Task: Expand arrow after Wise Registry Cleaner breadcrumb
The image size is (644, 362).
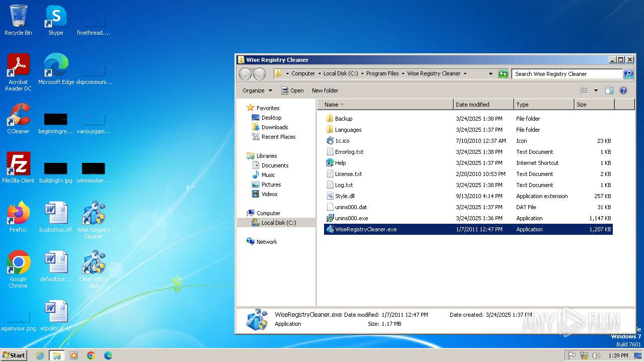Action: point(465,74)
